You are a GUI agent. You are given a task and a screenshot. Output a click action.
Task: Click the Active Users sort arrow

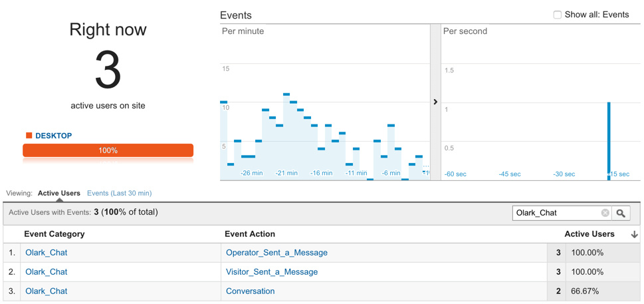coord(634,234)
